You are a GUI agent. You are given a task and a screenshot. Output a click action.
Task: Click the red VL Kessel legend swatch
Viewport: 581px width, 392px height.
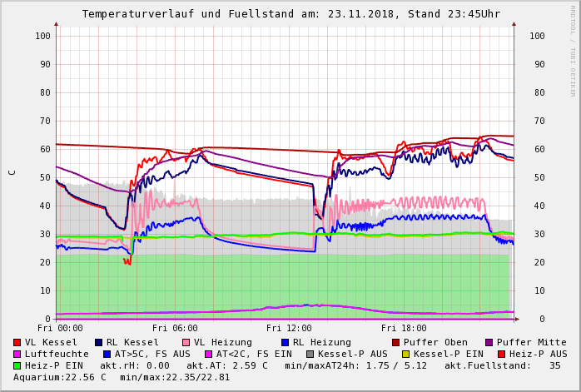point(17,342)
